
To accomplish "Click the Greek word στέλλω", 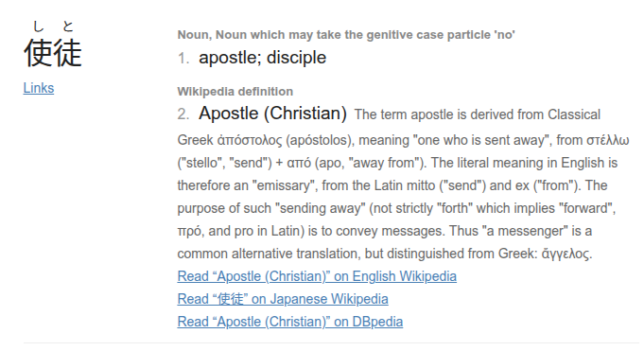I will [607, 140].
